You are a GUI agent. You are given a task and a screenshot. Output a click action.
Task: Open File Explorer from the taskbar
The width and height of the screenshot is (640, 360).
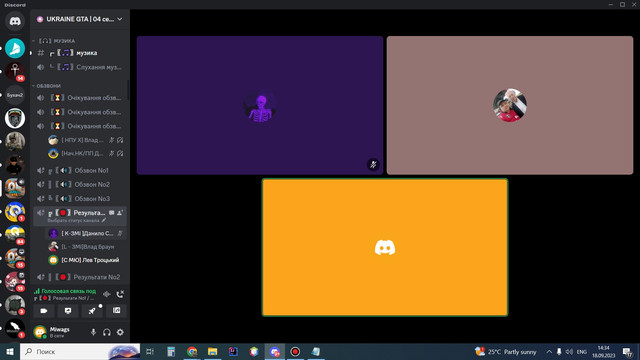212,351
